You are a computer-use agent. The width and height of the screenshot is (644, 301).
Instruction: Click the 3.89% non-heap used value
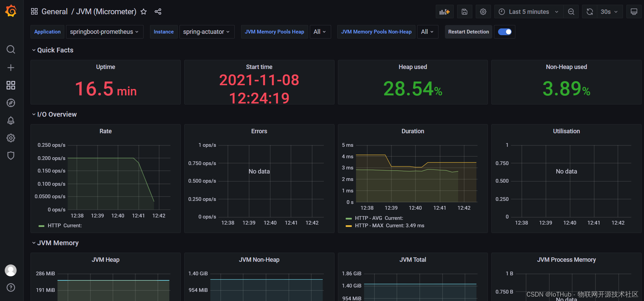click(x=566, y=89)
